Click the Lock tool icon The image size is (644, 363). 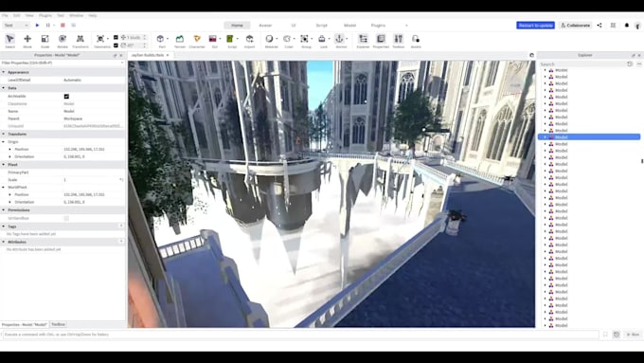coord(322,39)
